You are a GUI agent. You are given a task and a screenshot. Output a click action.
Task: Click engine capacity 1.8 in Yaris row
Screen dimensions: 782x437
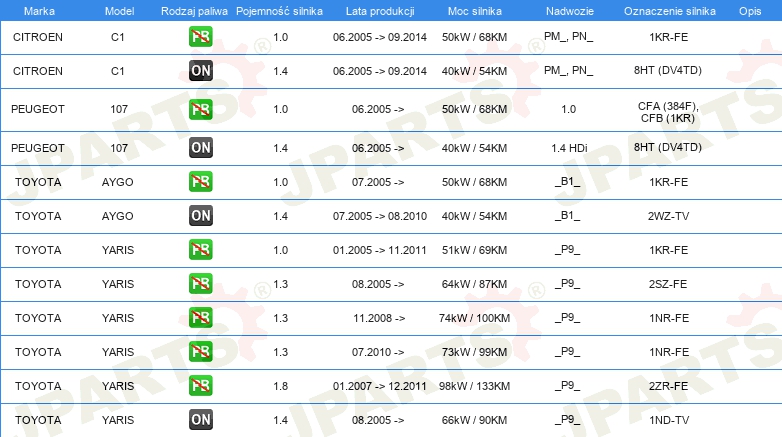tap(280, 386)
